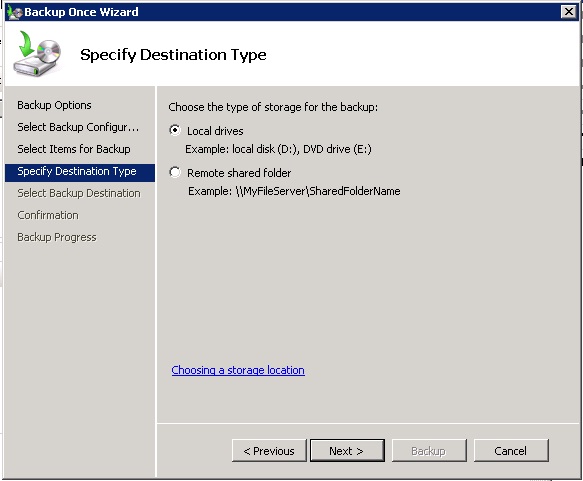The image size is (583, 481).
Task: Click the Next button
Action: (347, 451)
